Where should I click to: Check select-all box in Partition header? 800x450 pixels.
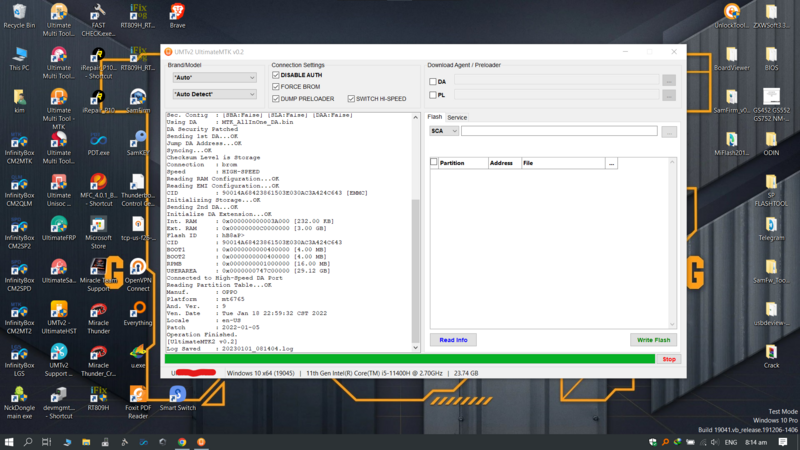[434, 162]
